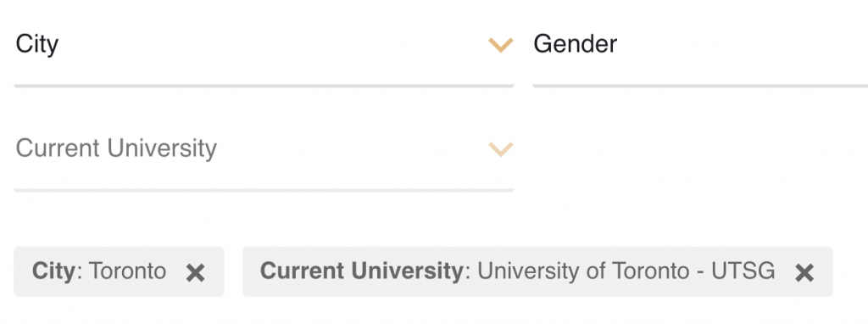868x324 pixels.
Task: Click the underline below Current University selector
Action: point(264,190)
